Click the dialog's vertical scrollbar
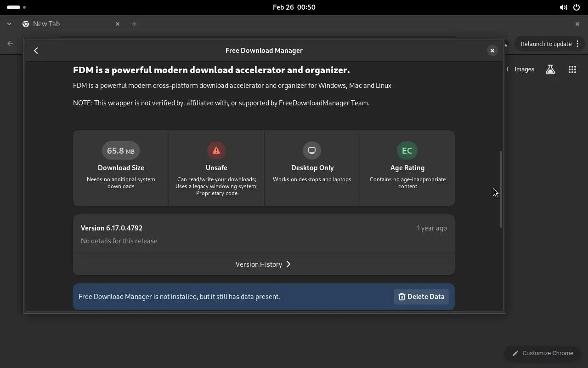This screenshot has width=588, height=368. 501,189
